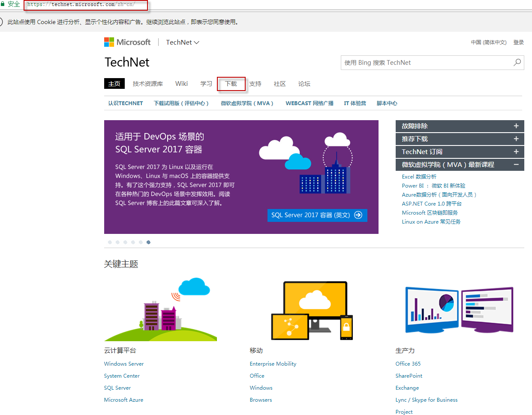Open Microsoft 区块链即服务 link
This screenshot has width=532, height=415.
coord(430,213)
